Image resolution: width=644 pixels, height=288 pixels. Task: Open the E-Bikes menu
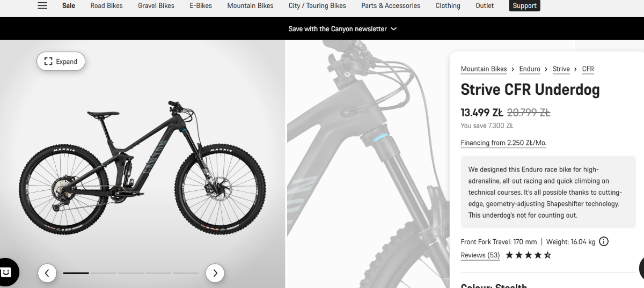point(201,6)
